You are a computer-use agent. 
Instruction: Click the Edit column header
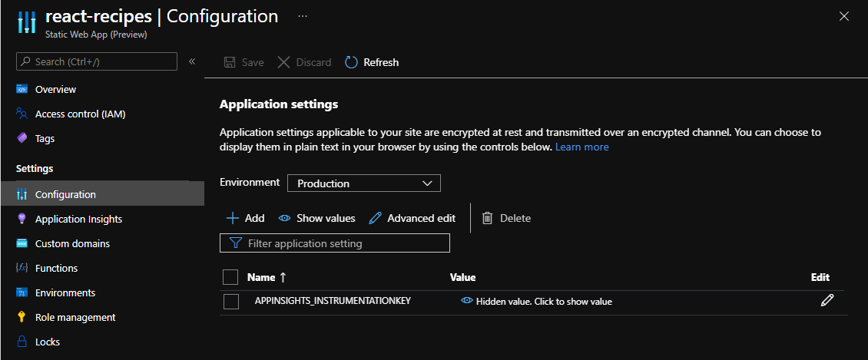pyautogui.click(x=820, y=278)
